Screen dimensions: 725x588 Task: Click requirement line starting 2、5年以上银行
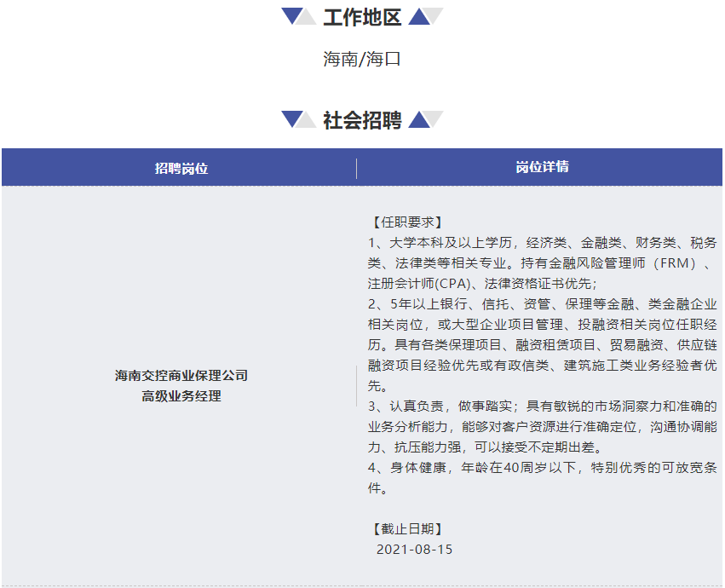coord(542,304)
